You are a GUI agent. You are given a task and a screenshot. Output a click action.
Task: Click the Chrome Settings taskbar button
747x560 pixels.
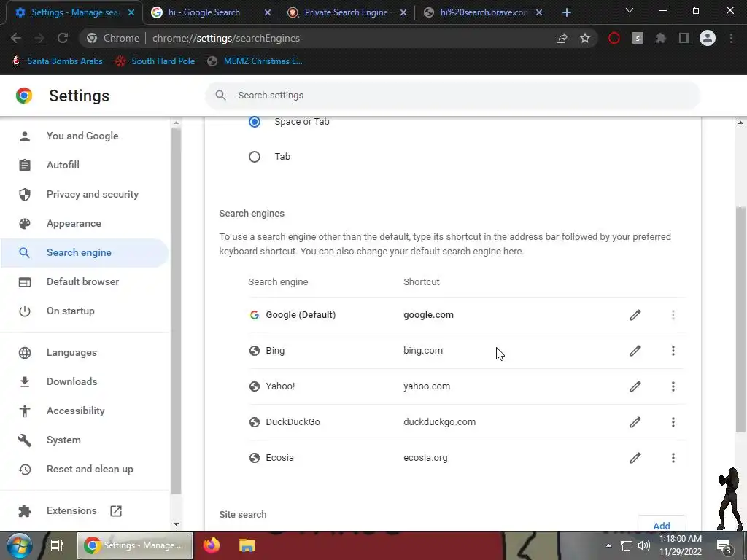pos(135,545)
